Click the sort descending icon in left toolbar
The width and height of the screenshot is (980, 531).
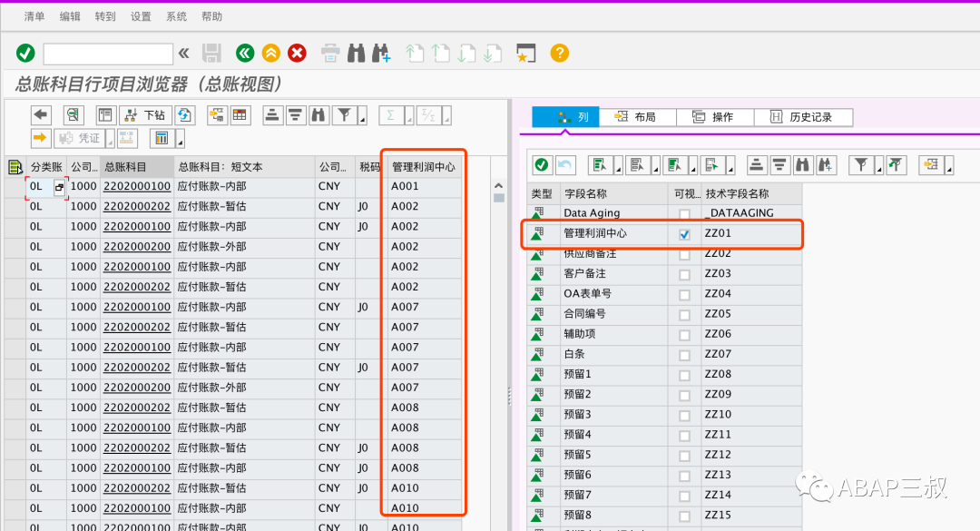[x=295, y=115]
